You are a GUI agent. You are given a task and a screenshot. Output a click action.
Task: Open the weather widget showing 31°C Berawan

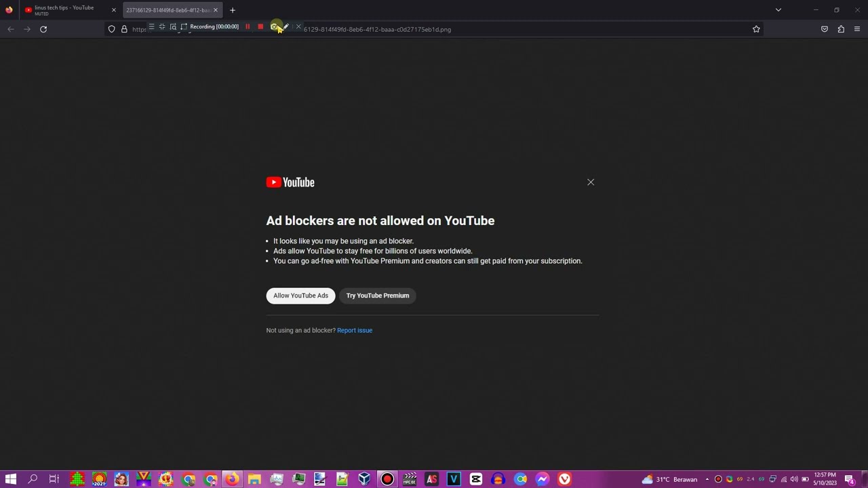[x=669, y=479]
